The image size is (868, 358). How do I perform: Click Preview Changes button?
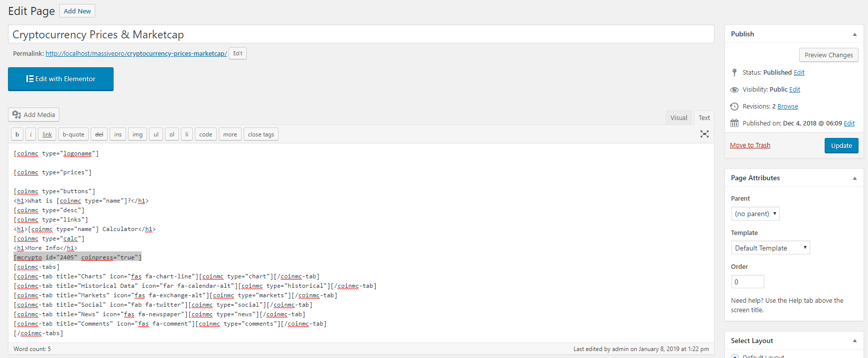pyautogui.click(x=829, y=55)
